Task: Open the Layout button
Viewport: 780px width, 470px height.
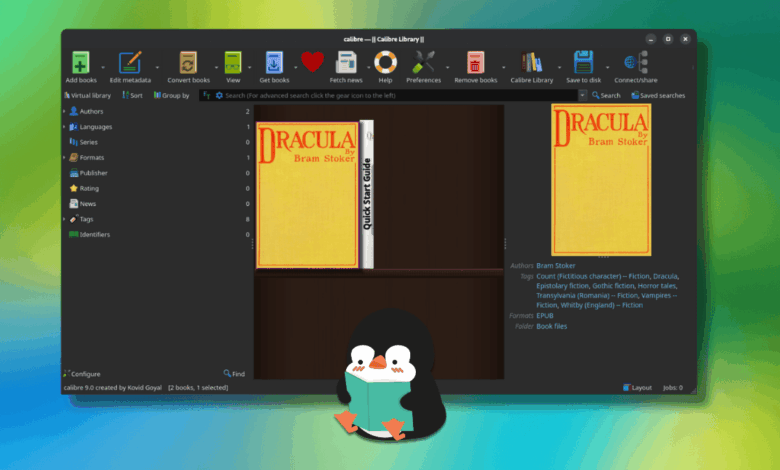Action: 637,388
